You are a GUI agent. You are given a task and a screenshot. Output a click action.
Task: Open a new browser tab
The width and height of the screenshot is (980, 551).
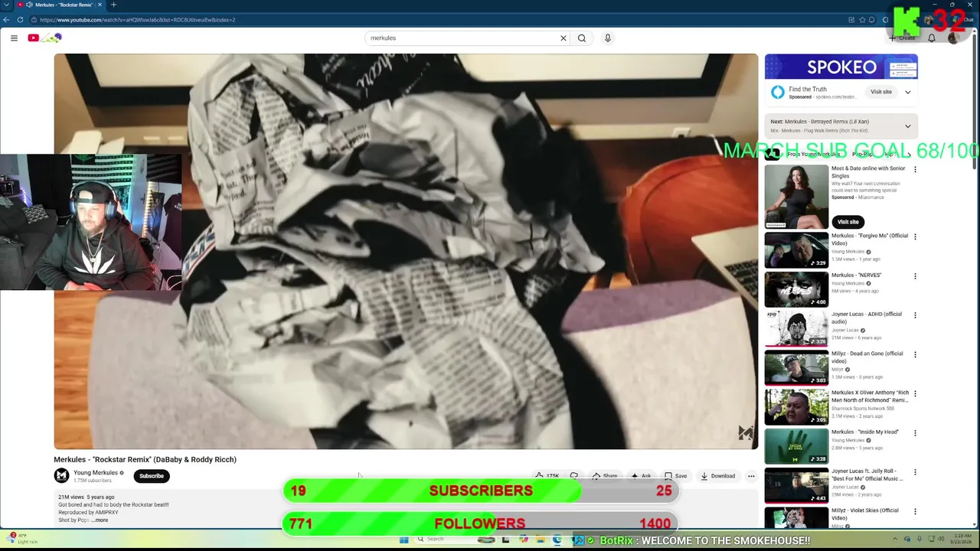(x=113, y=5)
